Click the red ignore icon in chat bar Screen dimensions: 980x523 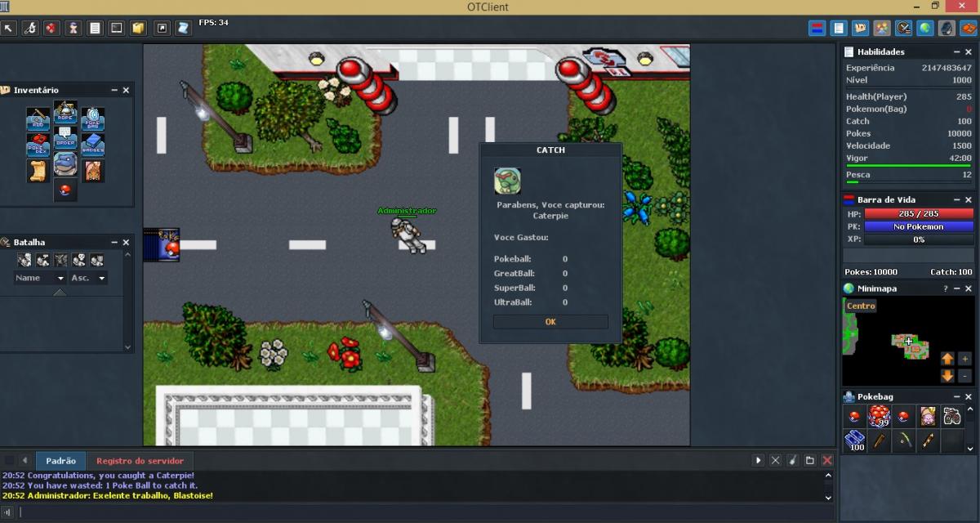coord(827,461)
